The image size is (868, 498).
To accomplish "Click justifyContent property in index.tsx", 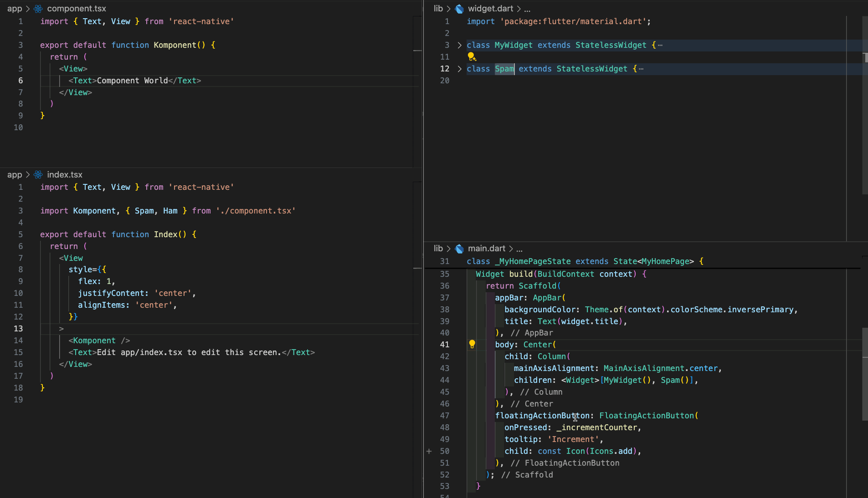I will [x=111, y=293].
